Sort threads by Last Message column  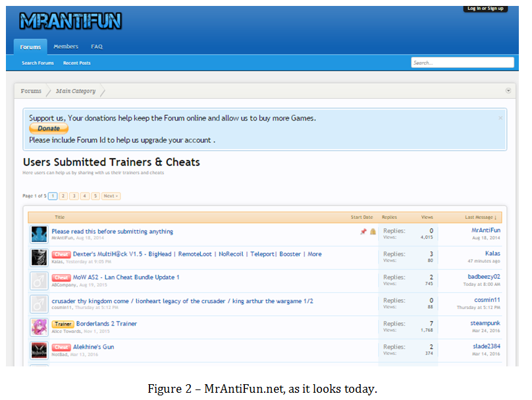tap(481, 217)
